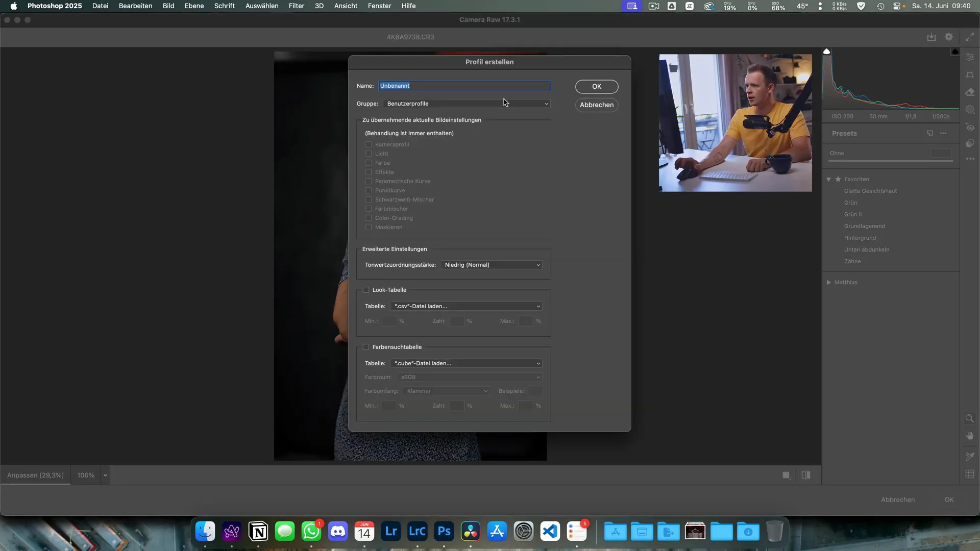
Task: Open the Healing tool
Action: coord(970,92)
